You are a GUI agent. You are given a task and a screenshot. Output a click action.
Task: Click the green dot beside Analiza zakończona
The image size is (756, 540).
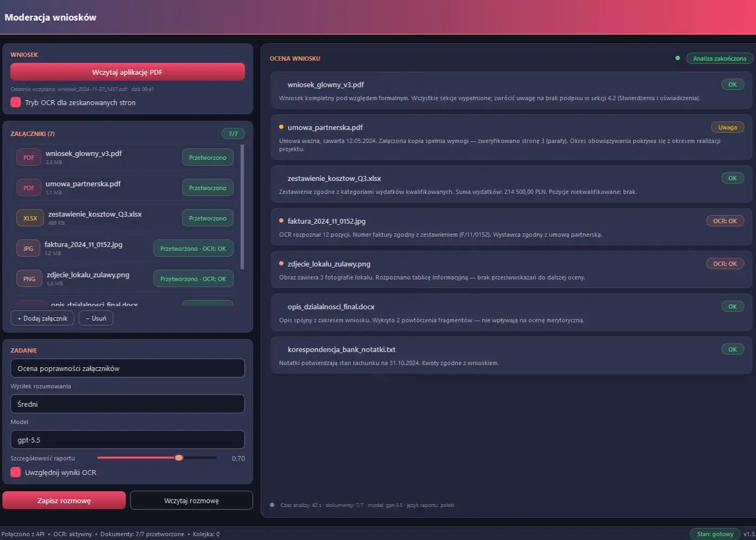point(677,58)
